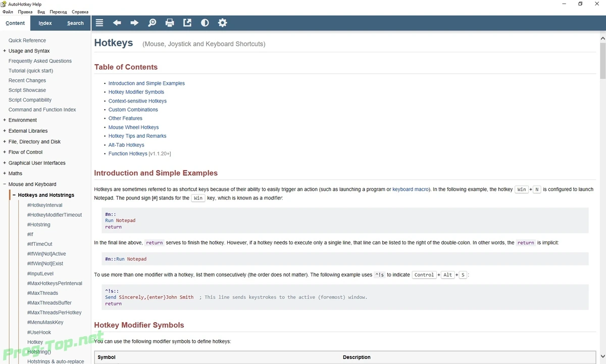This screenshot has height=364, width=606.
Task: Open Command and Function Index
Action: (x=42, y=110)
